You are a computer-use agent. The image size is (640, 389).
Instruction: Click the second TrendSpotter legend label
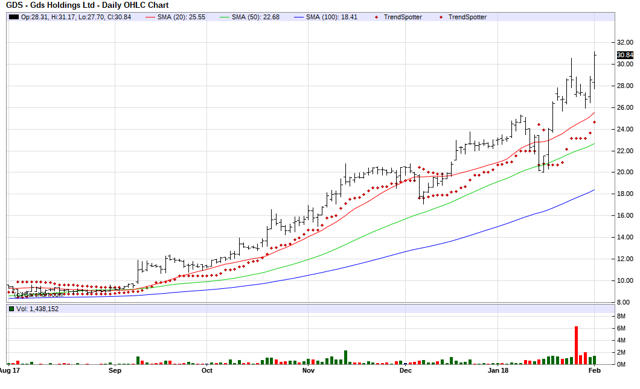pos(467,17)
